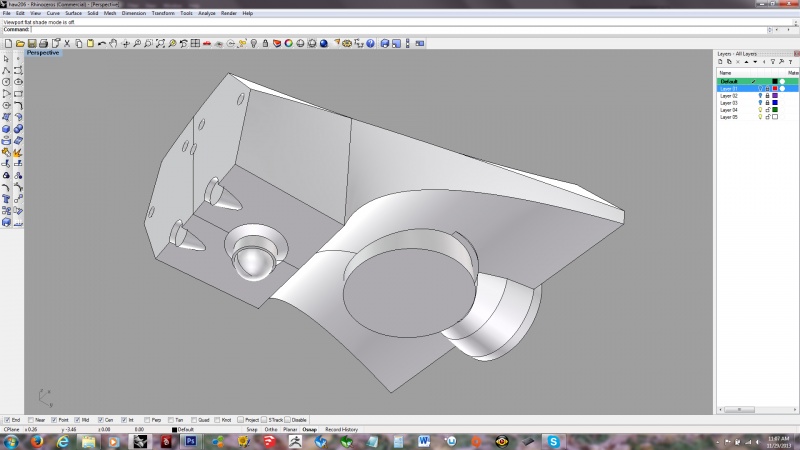Viewport: 800px width, 450px height.
Task: Click the Delete layer X icon
Action: pos(738,62)
